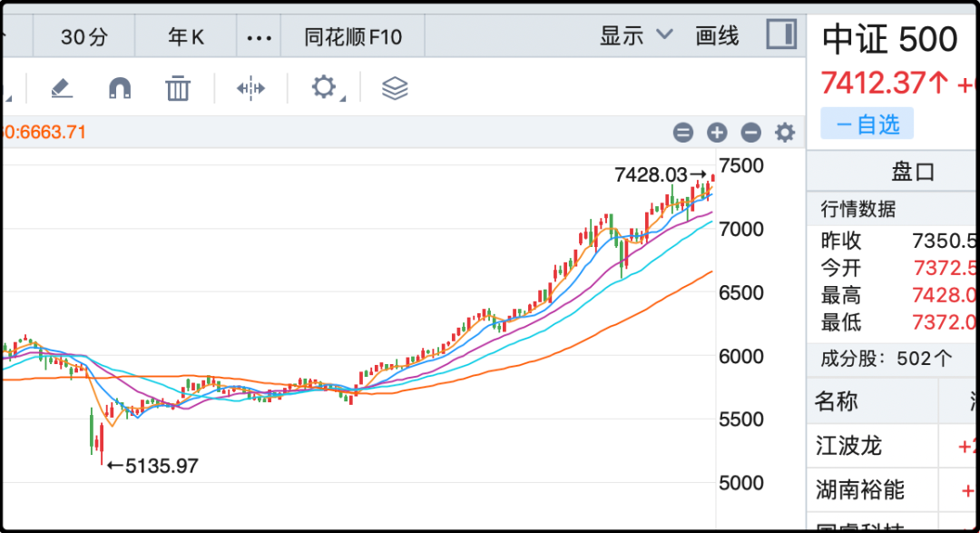
Task: Open the 盘口 tab
Action: tap(913, 171)
